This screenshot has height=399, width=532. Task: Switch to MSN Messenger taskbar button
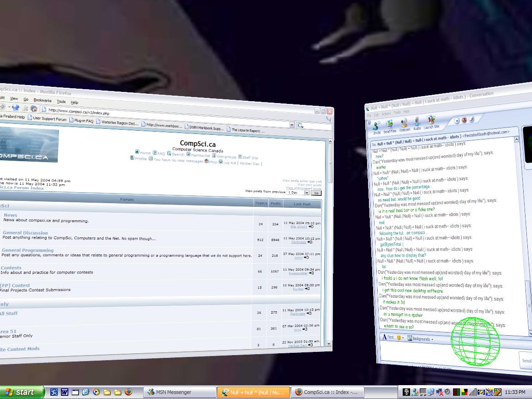179,392
